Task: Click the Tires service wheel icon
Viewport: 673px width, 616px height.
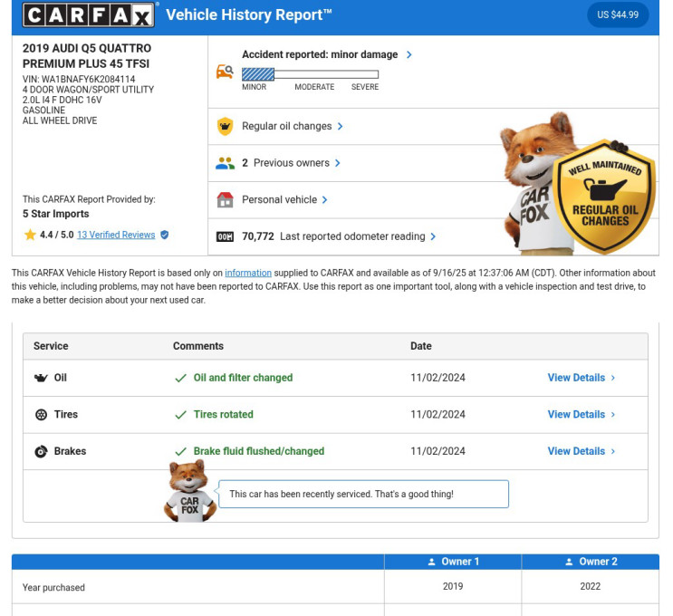Action: pos(41,415)
